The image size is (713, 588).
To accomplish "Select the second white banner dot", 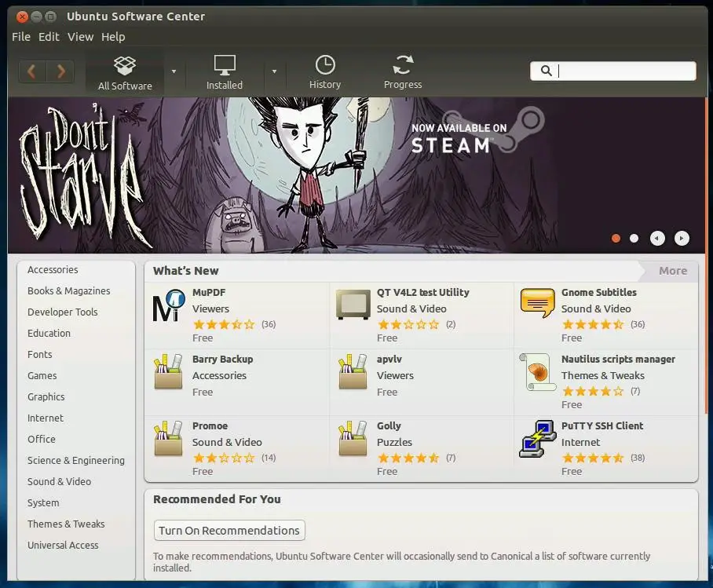I will (634, 239).
